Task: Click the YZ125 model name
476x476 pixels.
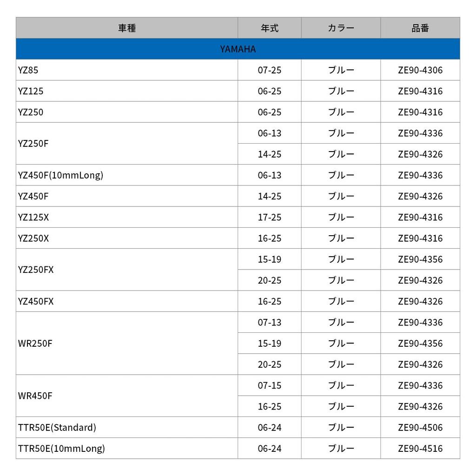Action: tap(31, 91)
